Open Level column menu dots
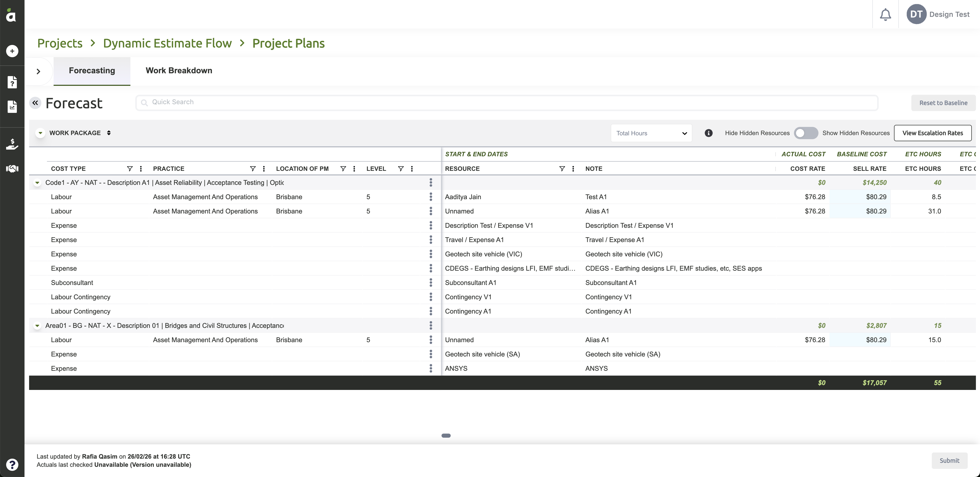This screenshot has width=980, height=477. pos(412,169)
